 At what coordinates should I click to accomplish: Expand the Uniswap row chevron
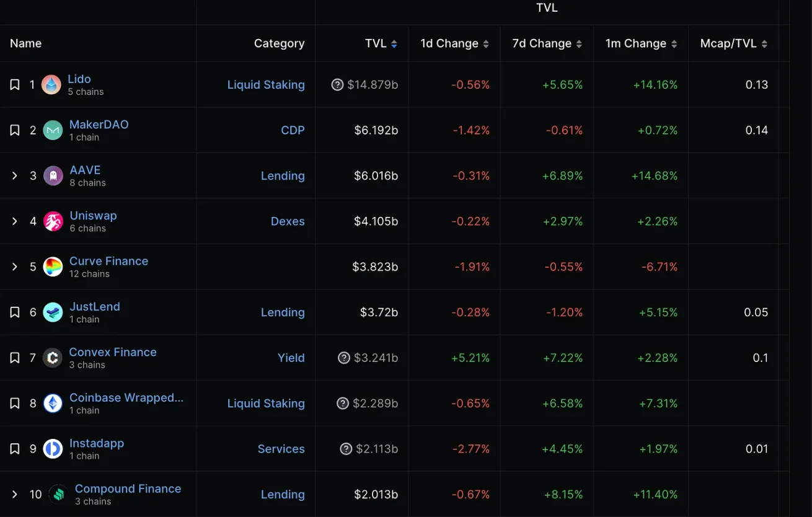[x=15, y=221]
